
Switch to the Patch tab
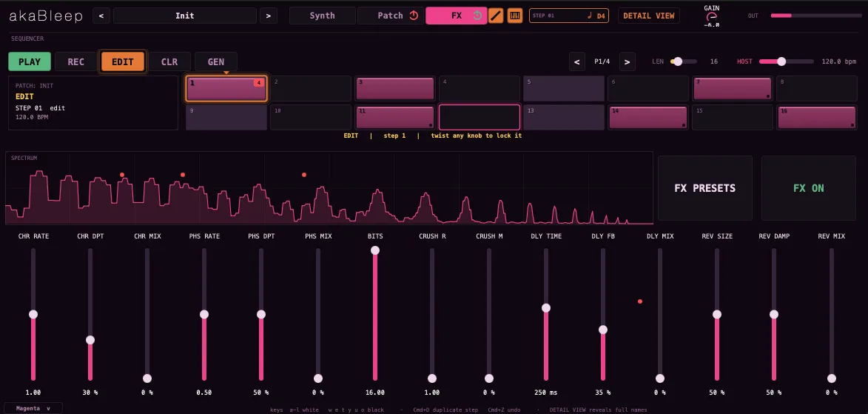390,16
